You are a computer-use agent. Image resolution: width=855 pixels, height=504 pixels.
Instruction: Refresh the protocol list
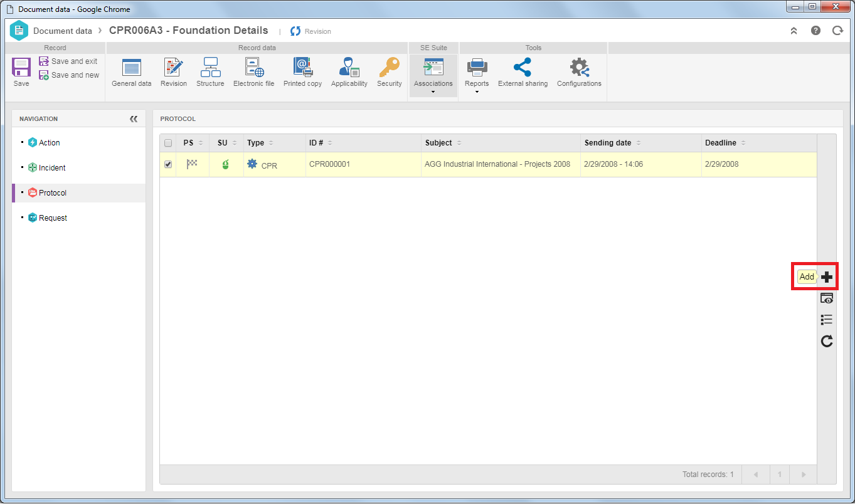[827, 341]
